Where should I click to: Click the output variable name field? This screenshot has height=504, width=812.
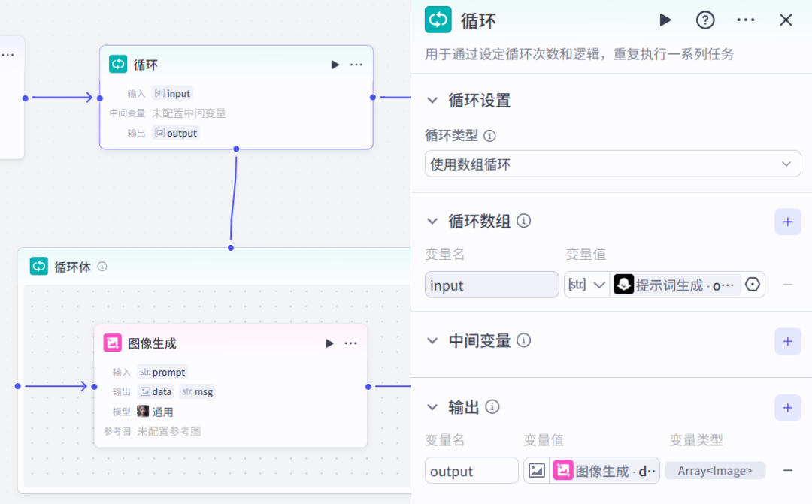(471, 471)
